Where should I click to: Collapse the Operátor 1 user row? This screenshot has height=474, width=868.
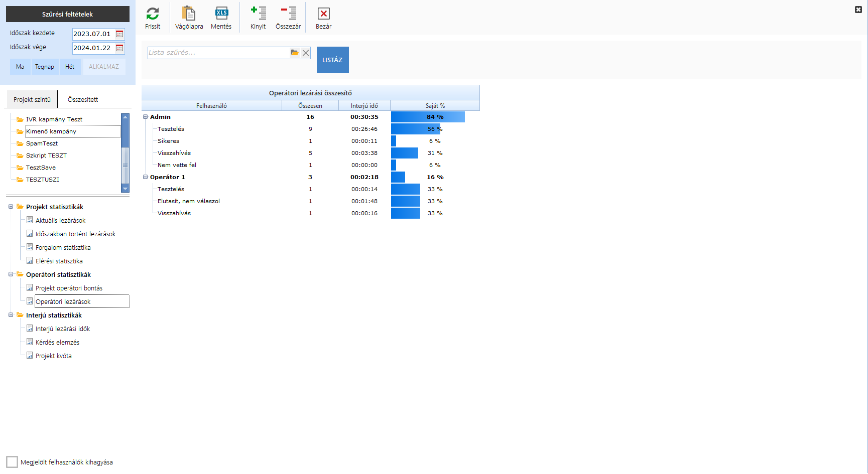[x=146, y=177]
